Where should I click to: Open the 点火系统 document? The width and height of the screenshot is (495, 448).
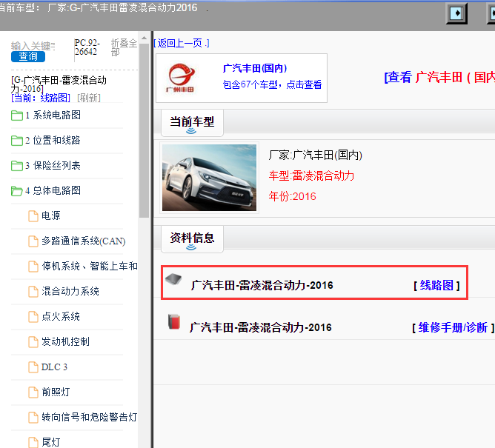(x=61, y=317)
